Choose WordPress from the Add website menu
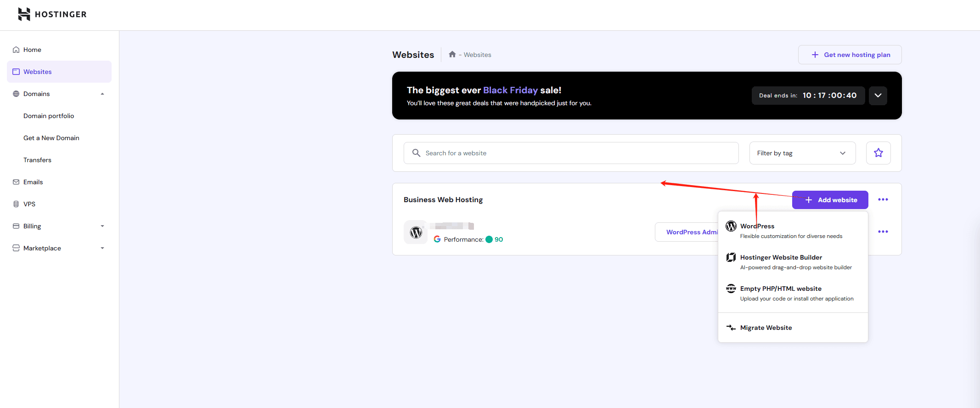This screenshot has width=980, height=408. pyautogui.click(x=793, y=231)
